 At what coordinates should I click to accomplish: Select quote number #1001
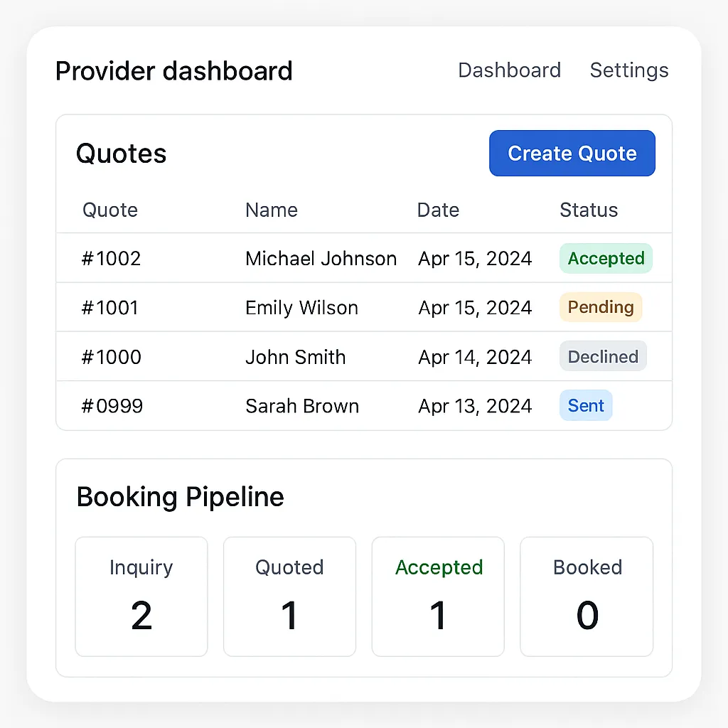(x=110, y=308)
